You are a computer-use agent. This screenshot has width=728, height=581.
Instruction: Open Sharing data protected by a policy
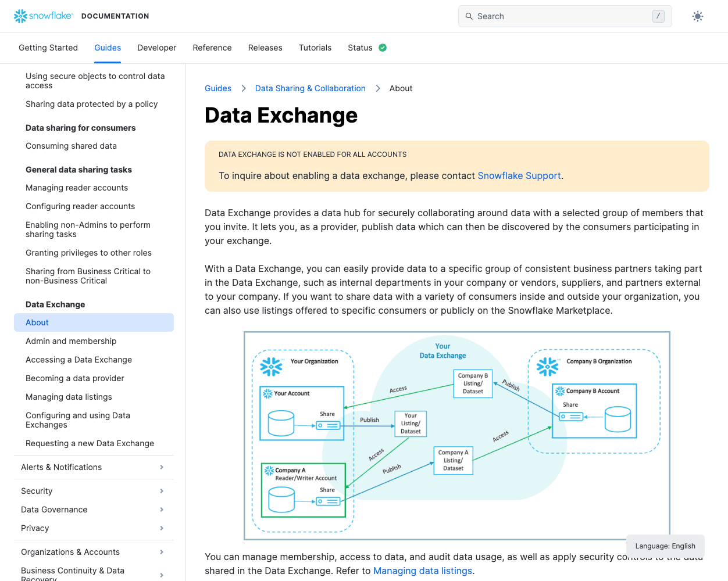92,104
